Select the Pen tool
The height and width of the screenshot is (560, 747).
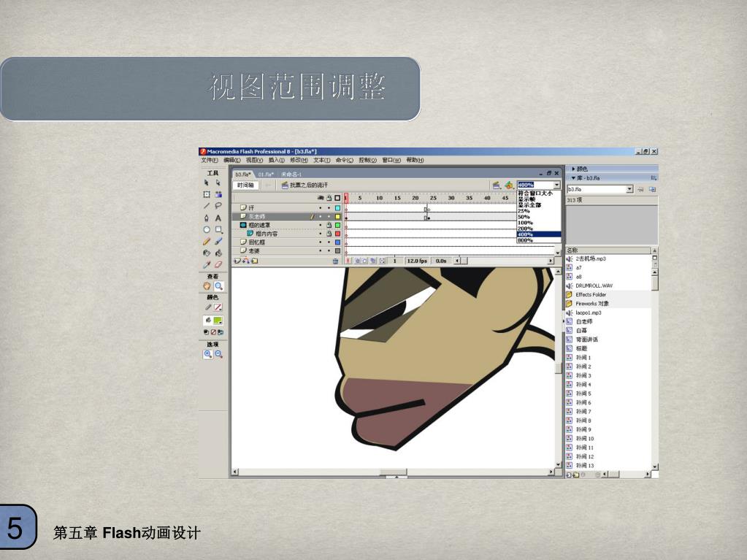point(206,218)
